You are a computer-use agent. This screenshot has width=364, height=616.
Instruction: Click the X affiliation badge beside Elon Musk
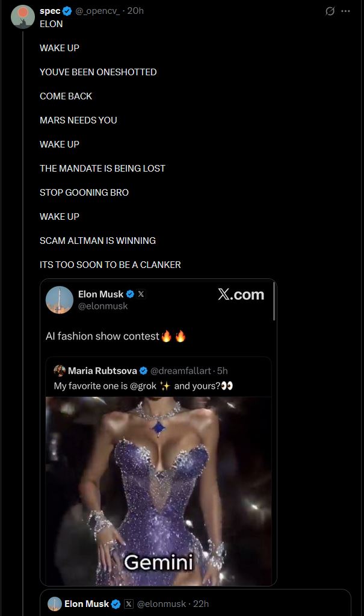(141, 294)
